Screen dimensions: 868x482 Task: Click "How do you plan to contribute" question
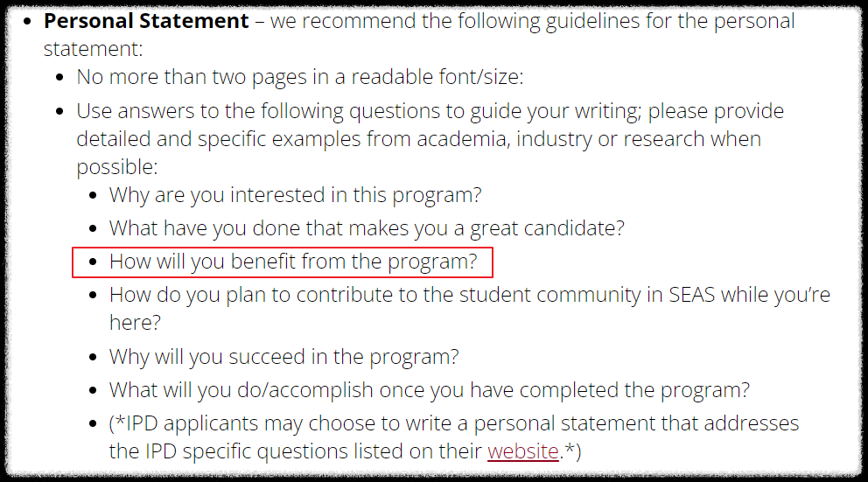(x=469, y=309)
